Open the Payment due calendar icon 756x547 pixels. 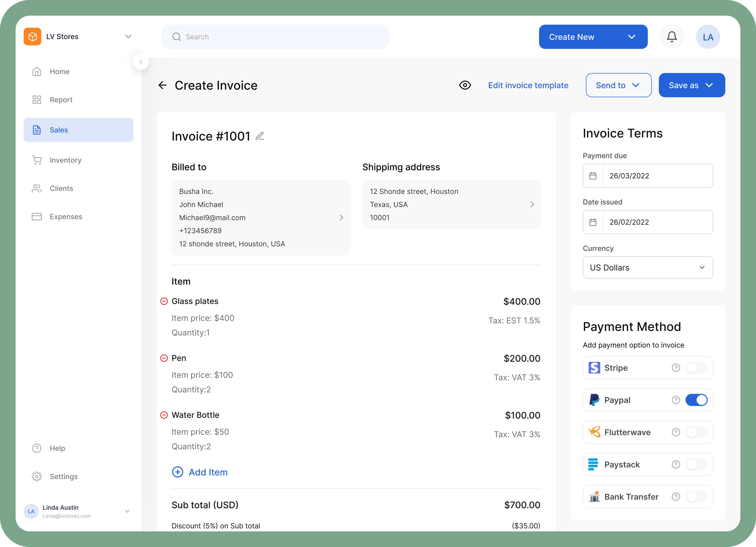tap(593, 176)
